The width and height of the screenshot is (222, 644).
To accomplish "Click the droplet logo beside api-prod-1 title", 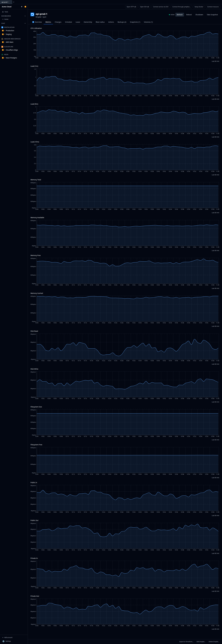I will pos(32,15).
